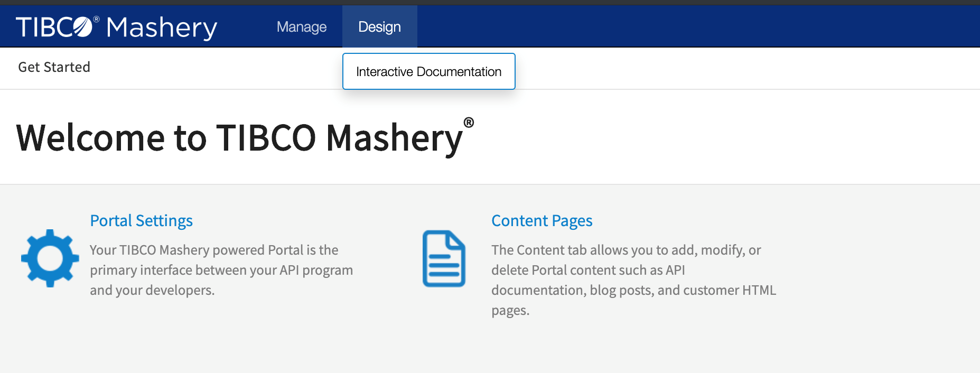This screenshot has width=980, height=373.
Task: Click the Content Pages document icon
Action: 444,258
